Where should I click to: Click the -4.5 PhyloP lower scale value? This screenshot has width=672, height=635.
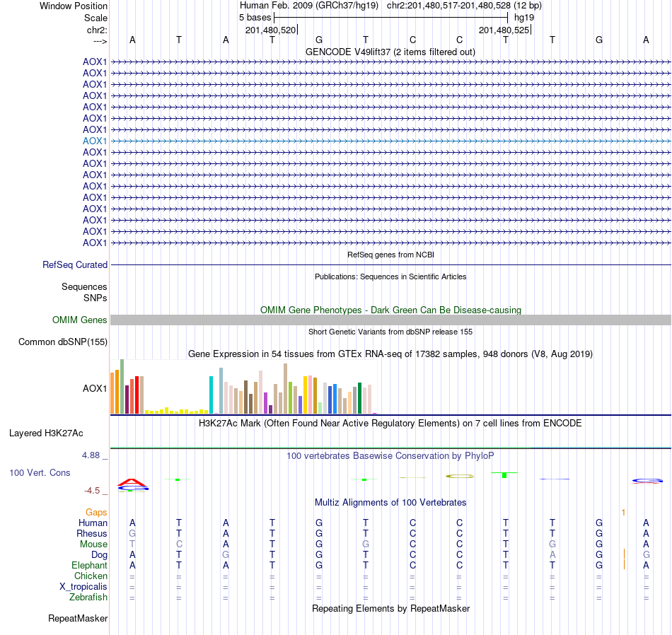click(x=92, y=491)
